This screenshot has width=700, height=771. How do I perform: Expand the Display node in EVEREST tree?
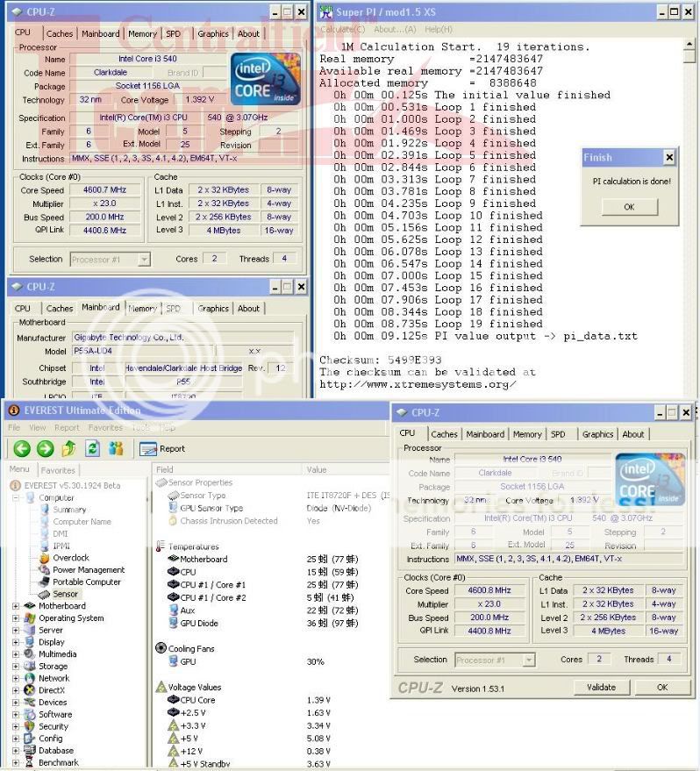click(16, 642)
